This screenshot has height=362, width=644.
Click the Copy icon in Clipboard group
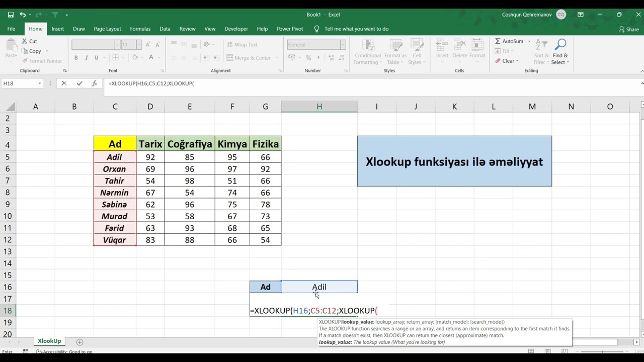pyautogui.click(x=24, y=51)
